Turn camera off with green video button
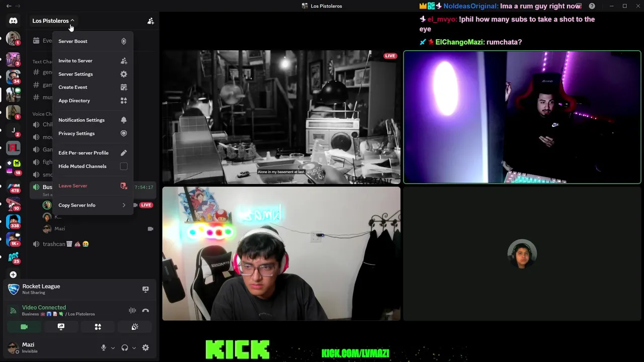 (24, 327)
